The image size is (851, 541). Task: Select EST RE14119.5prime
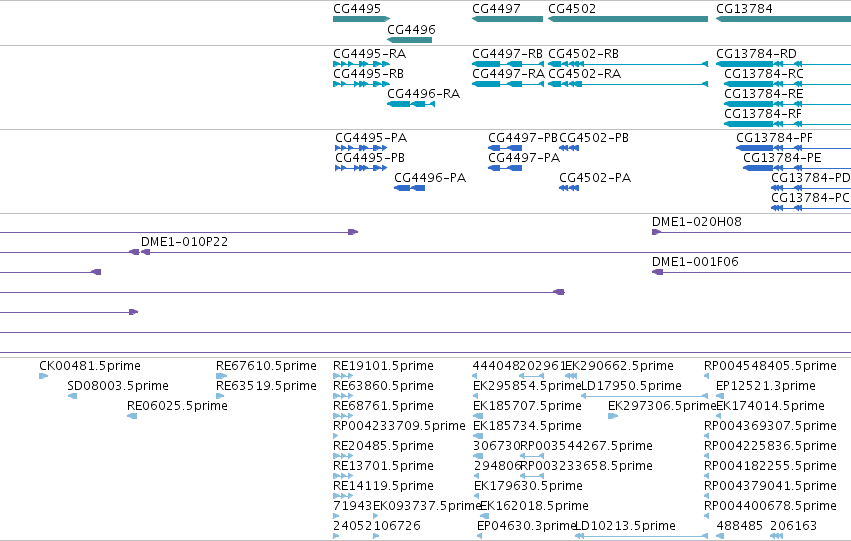(343, 496)
